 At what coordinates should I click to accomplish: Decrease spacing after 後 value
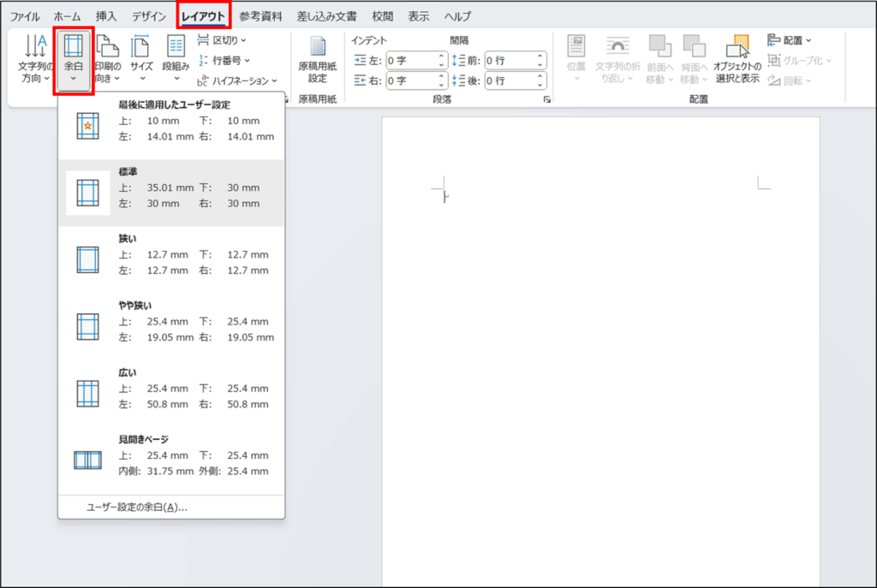point(540,85)
